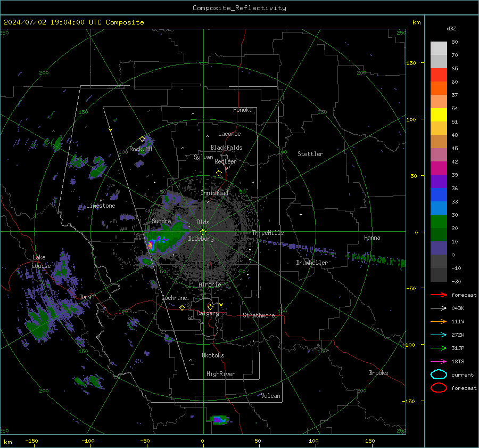Click the intense storm cell west of Didsbury
The height and width of the screenshot is (448, 479).
pyautogui.click(x=151, y=245)
